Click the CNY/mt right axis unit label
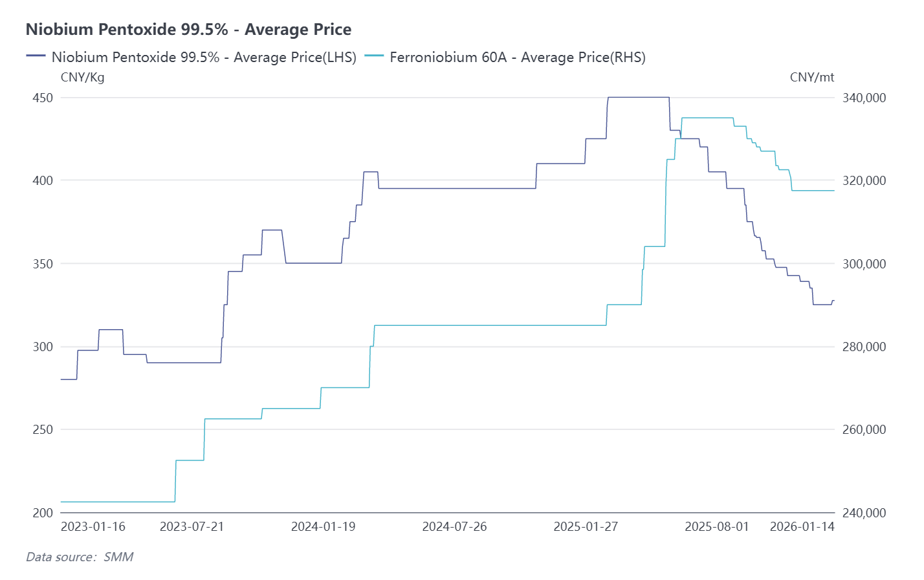Viewport: 924px width, 580px height. [811, 78]
